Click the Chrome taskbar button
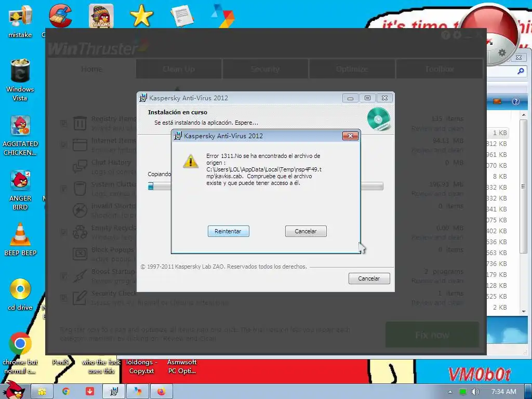 pyautogui.click(x=66, y=392)
